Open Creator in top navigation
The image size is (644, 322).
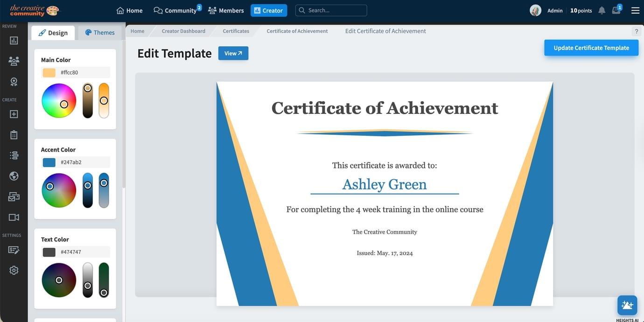coord(269,10)
